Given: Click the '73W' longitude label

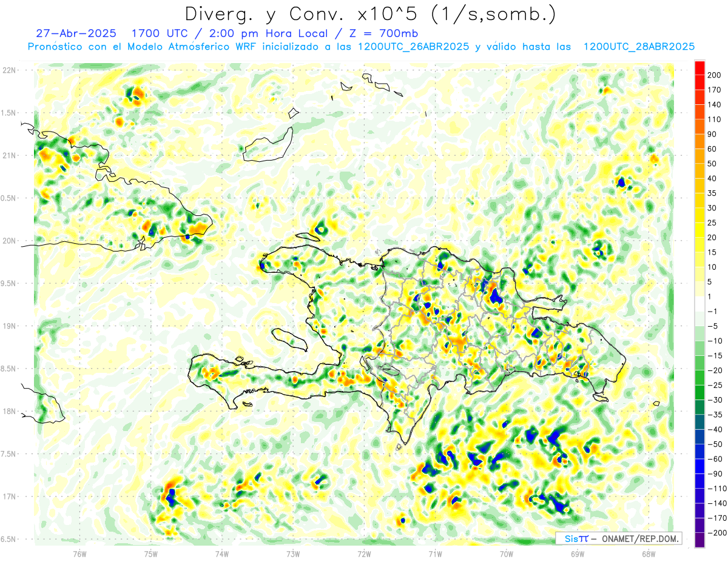Looking at the screenshot, I should 293,554.
